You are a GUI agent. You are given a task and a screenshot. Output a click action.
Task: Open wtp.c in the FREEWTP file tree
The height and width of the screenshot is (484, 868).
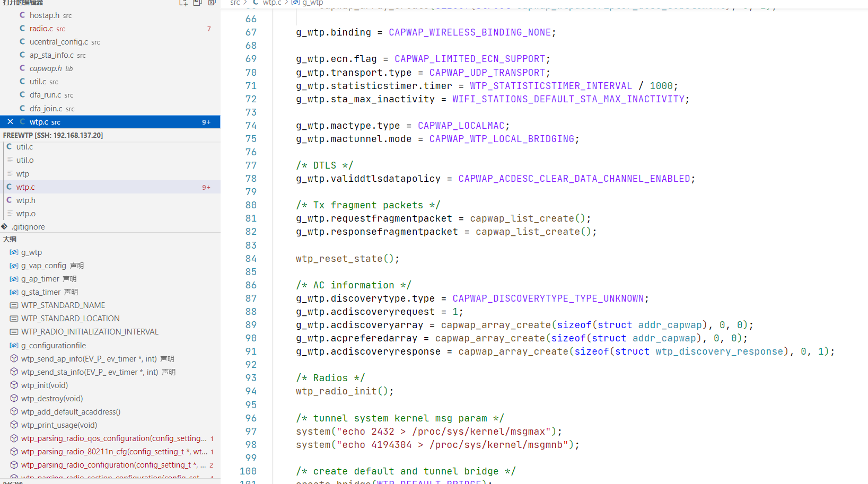(x=110, y=187)
